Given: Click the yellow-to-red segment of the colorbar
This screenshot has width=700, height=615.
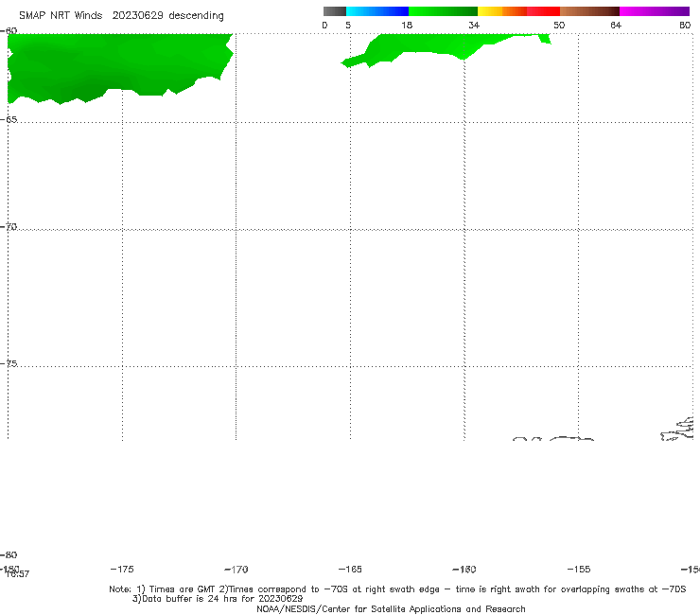Looking at the screenshot, I should point(518,11).
